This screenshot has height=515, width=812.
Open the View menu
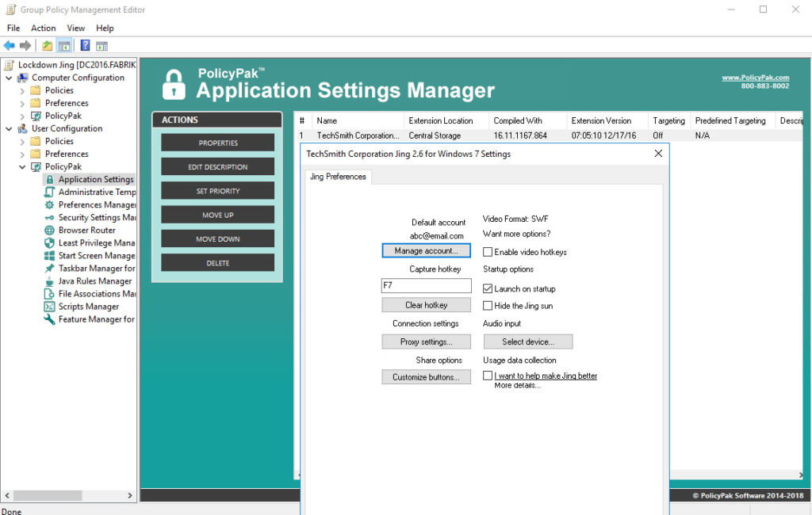(75, 28)
